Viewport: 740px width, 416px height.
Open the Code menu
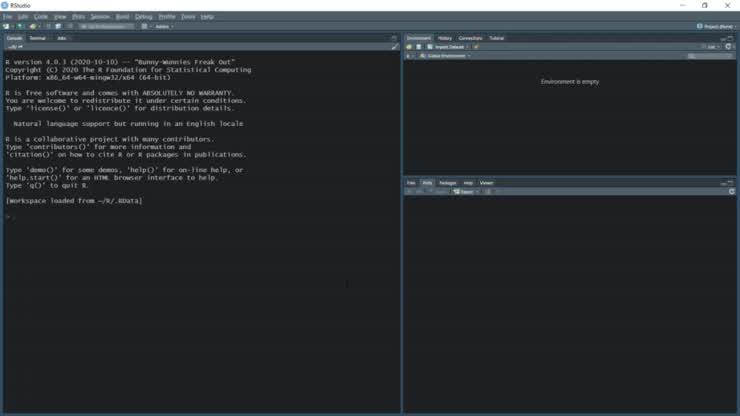coord(41,17)
